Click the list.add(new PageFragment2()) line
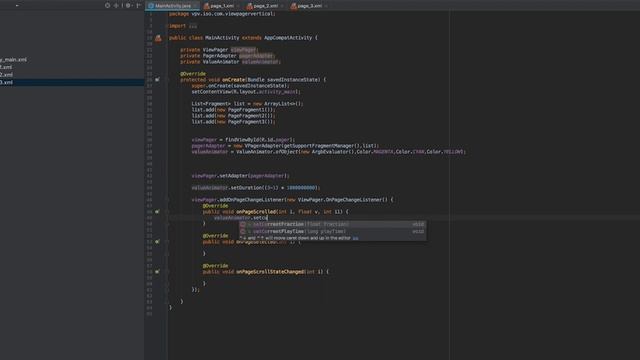This screenshot has width=640, height=360. 233,116
